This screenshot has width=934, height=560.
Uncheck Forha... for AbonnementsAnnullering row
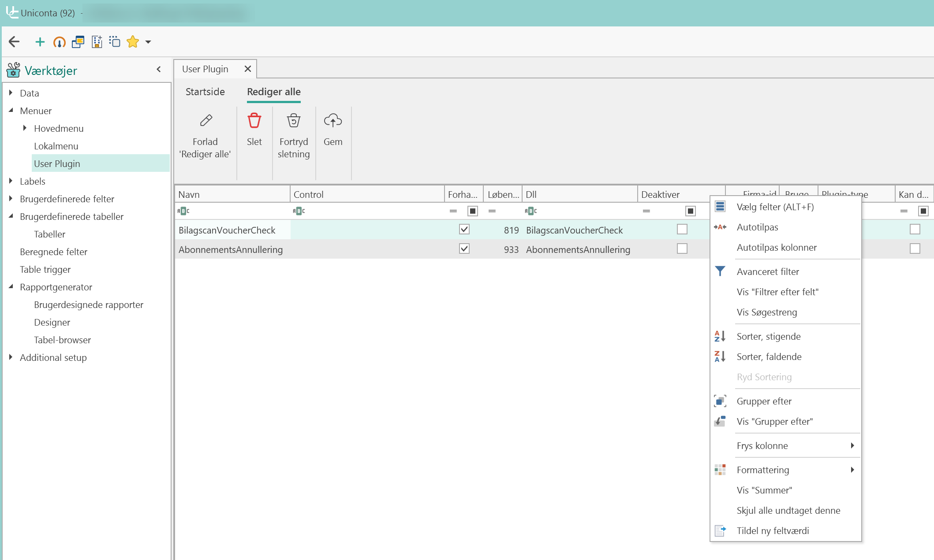[464, 248]
